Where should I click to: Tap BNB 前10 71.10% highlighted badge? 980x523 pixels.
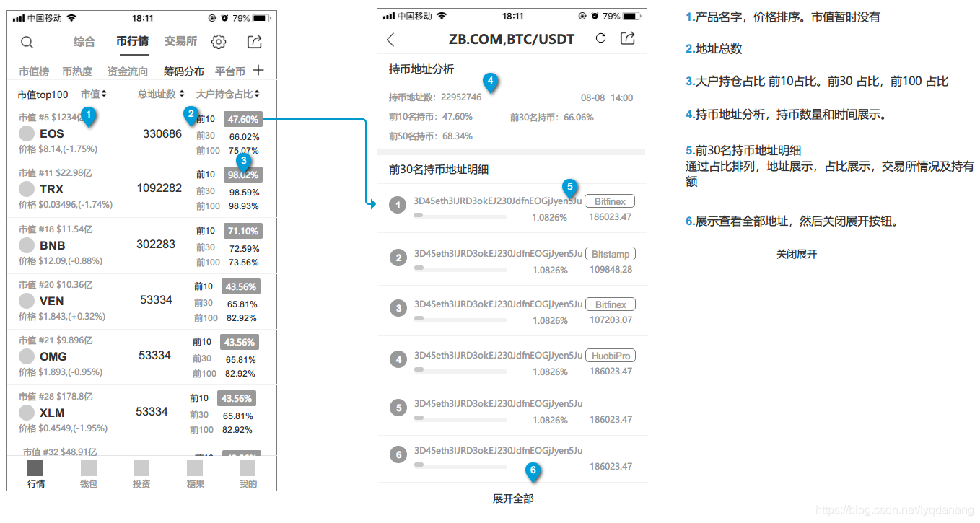(x=243, y=231)
